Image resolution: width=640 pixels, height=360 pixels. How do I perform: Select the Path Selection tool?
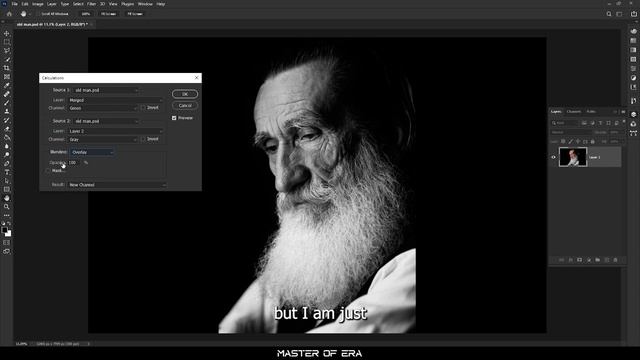click(x=7, y=181)
